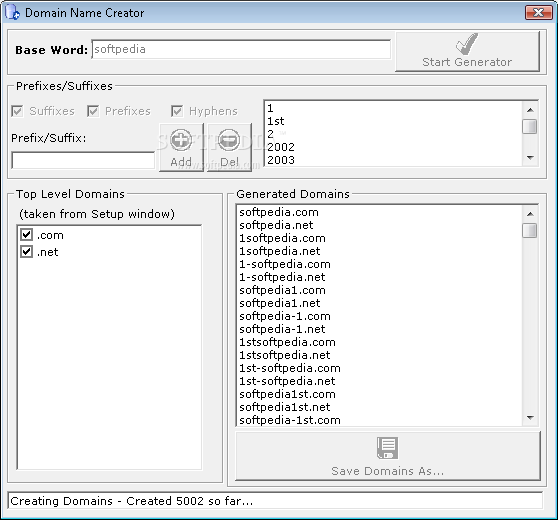Select 1st-softpedia.net in generated domains
558x520 pixels.
(380, 381)
